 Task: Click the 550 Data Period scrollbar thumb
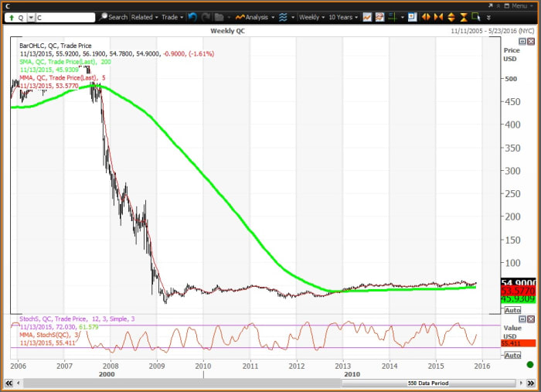point(428,383)
